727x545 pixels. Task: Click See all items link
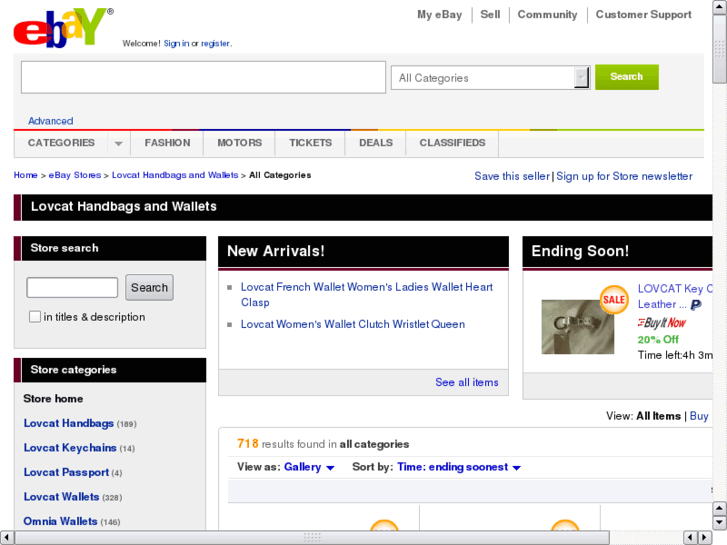pos(467,382)
